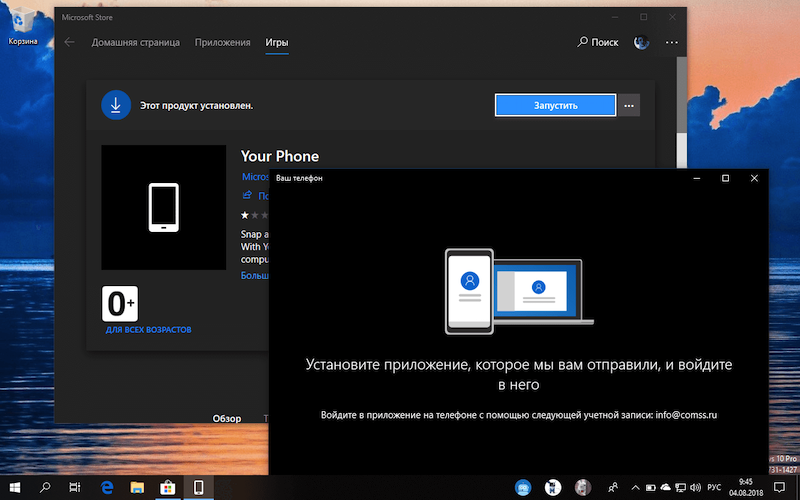
Task: Switch to Приложения tab
Action: click(x=222, y=43)
